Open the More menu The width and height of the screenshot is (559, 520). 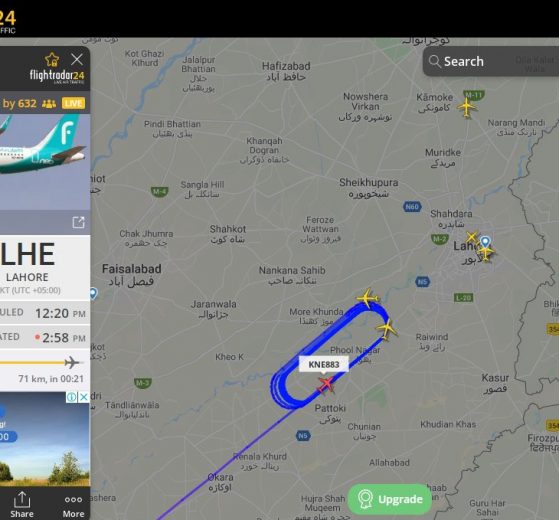[73, 506]
